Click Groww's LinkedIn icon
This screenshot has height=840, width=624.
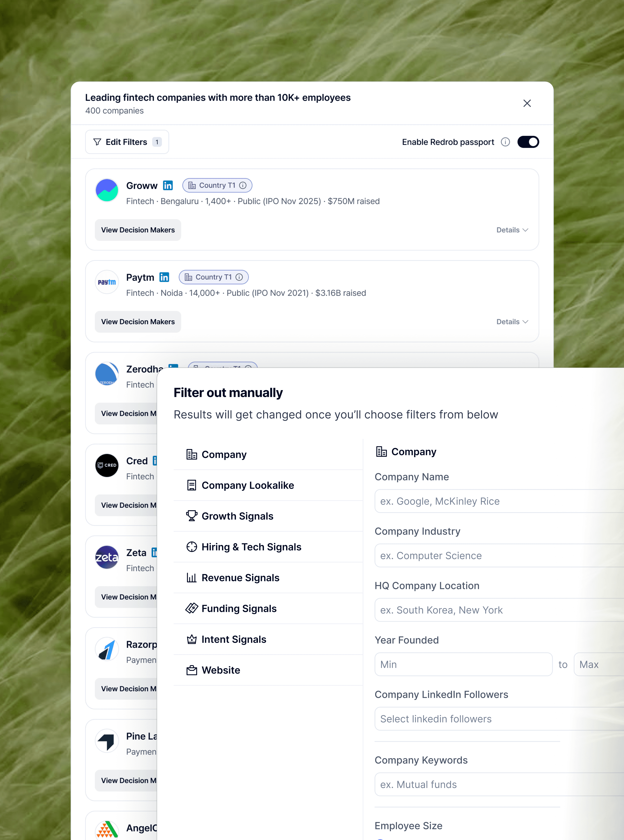(168, 185)
